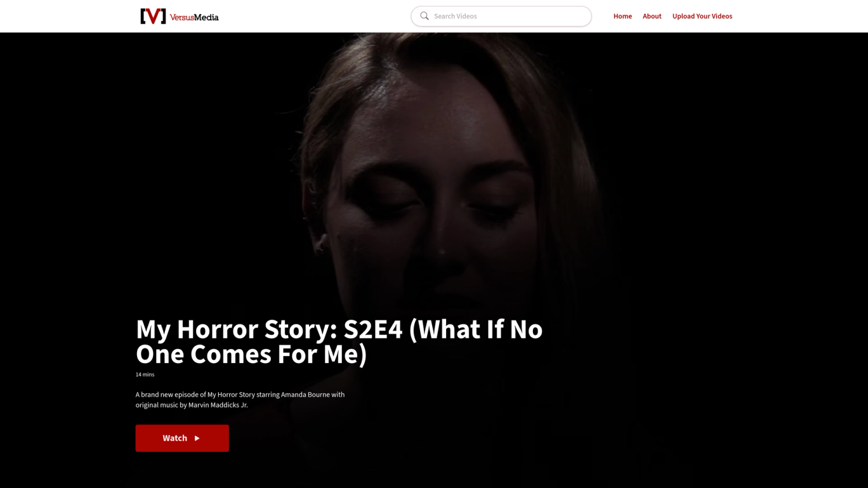Click the episode description paragraph
This screenshot has width=868, height=488.
(240, 400)
